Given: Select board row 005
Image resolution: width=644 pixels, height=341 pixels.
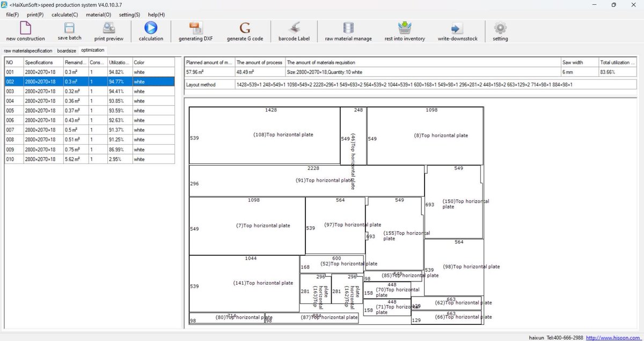Looking at the screenshot, I should (90, 110).
